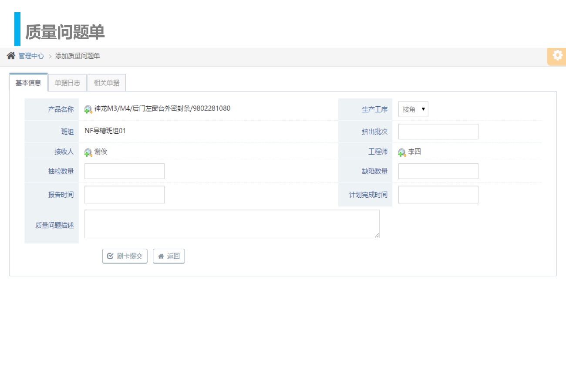The height and width of the screenshot is (392, 566).
Task: Click the home icon in breadcrumb
Action: (x=11, y=56)
